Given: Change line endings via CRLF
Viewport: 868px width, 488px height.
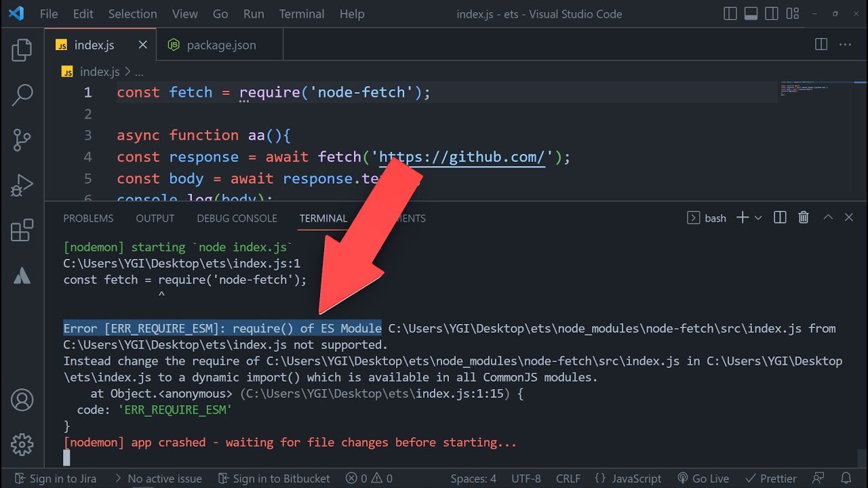Looking at the screenshot, I should pos(568,479).
